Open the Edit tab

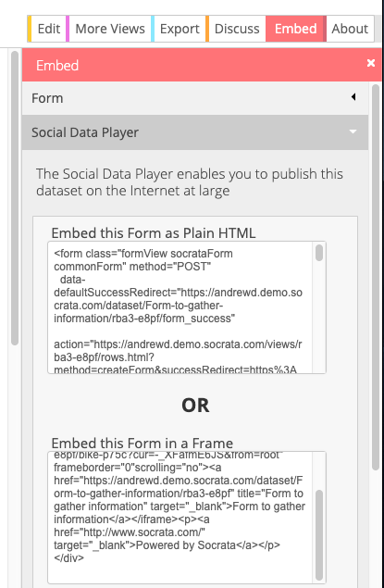click(48, 29)
